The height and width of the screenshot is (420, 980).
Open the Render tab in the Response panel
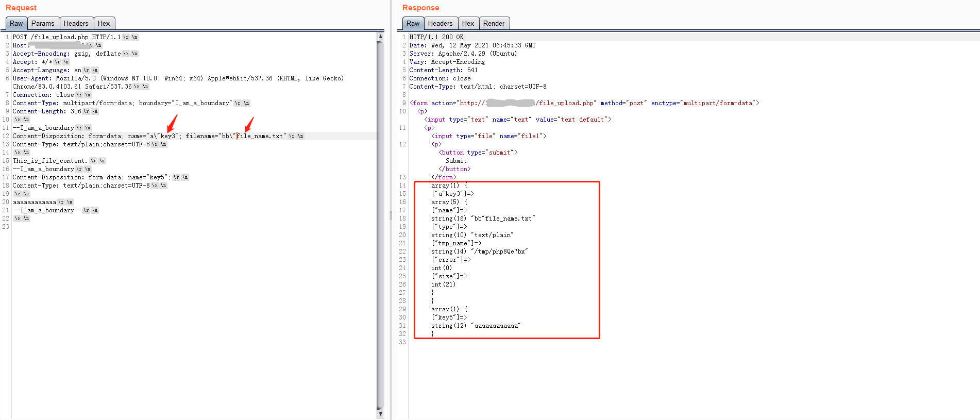tap(494, 23)
